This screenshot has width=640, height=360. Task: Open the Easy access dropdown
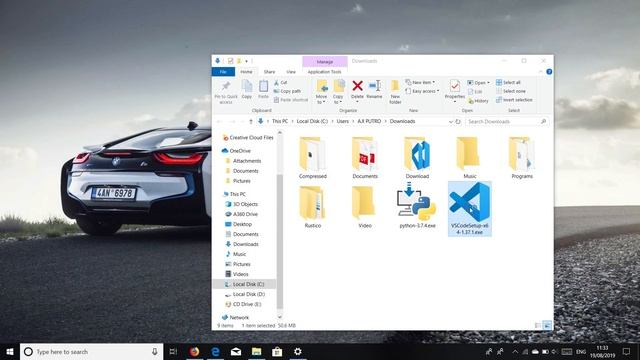[x=422, y=91]
